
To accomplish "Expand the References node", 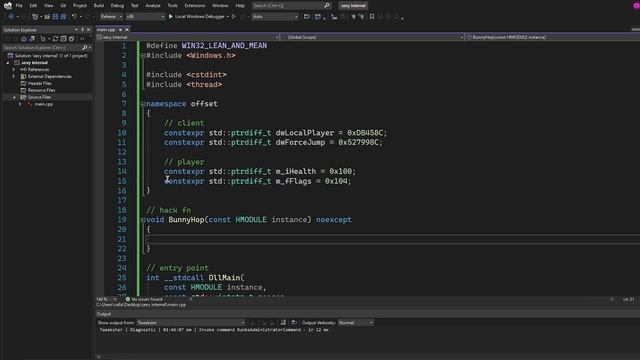I will 13,70.
